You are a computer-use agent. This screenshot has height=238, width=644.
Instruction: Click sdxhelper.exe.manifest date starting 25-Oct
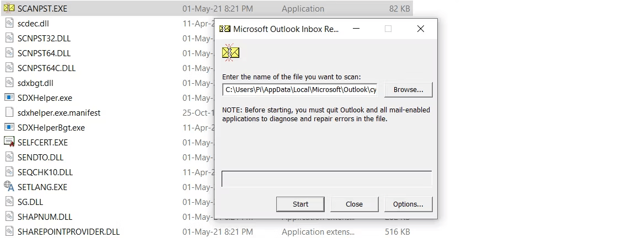click(x=198, y=112)
